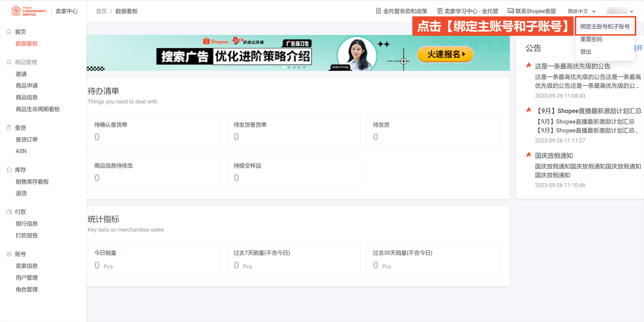
Task: Open 商品信息 sidebar item
Action: [x=27, y=97]
